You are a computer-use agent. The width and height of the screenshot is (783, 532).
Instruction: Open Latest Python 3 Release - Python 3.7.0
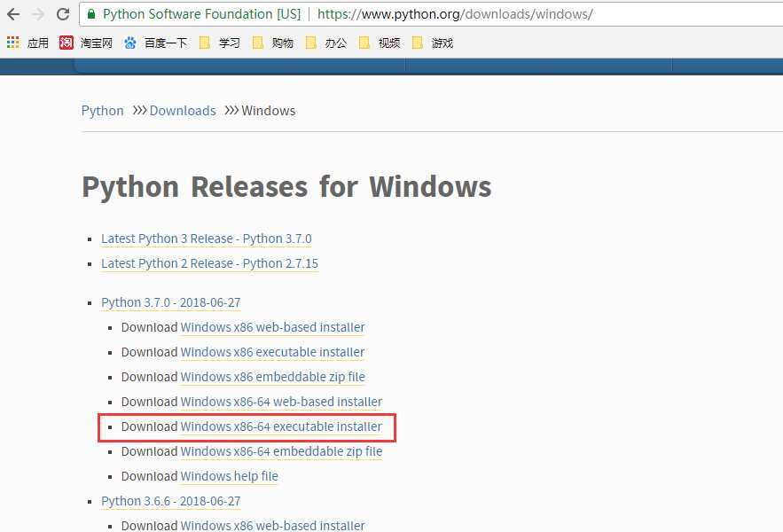click(207, 239)
